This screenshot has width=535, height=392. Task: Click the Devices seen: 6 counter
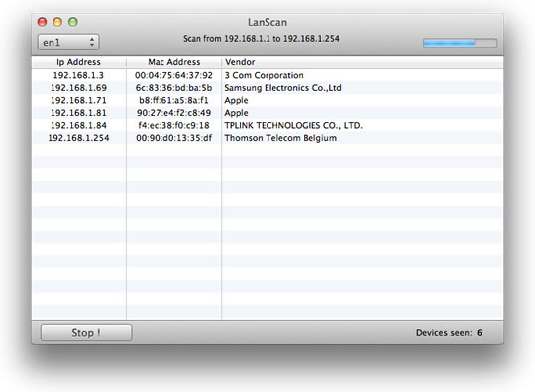pyautogui.click(x=449, y=333)
